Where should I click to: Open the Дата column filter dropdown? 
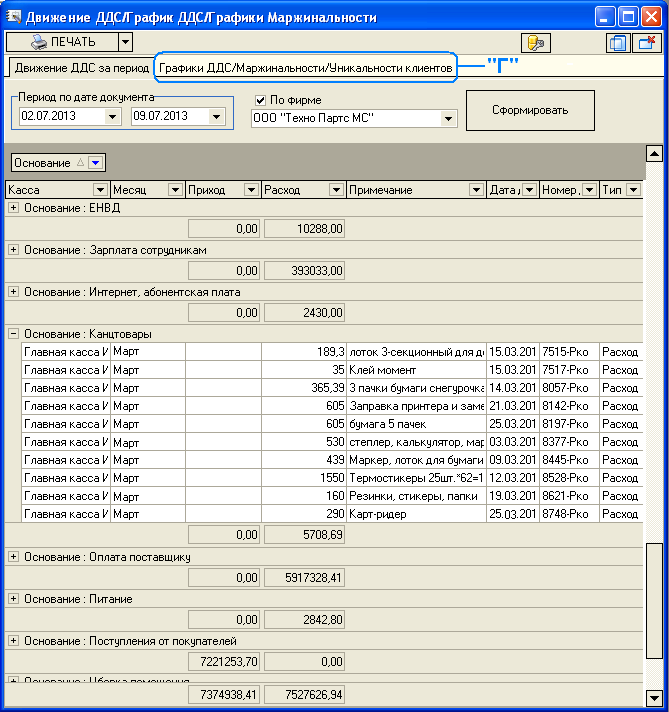(529, 190)
